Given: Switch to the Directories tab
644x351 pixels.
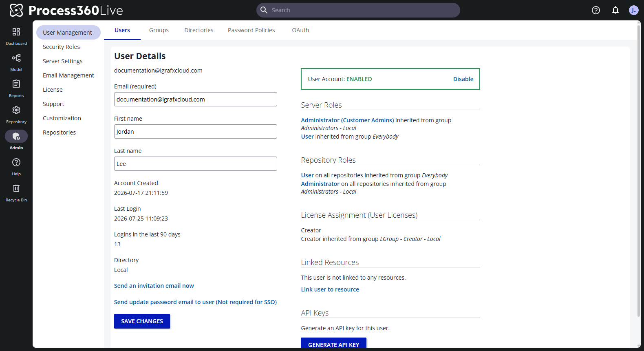Looking at the screenshot, I should (199, 30).
